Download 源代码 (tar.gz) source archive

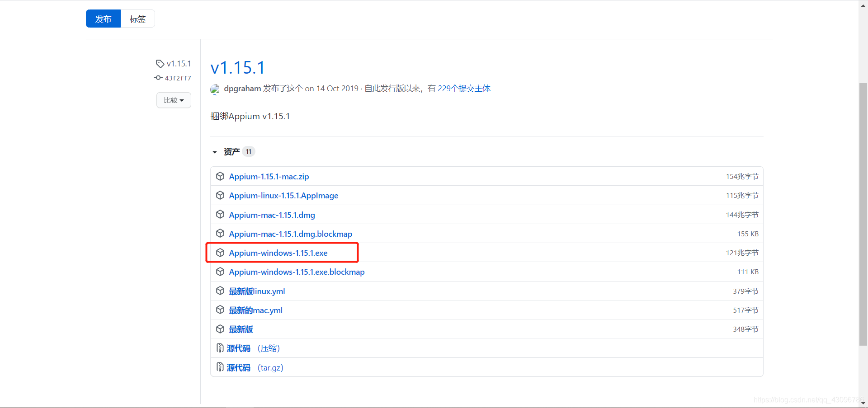click(255, 368)
